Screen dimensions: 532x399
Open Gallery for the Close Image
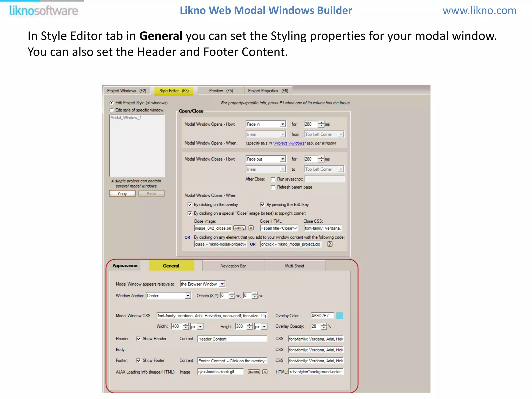coord(239,228)
